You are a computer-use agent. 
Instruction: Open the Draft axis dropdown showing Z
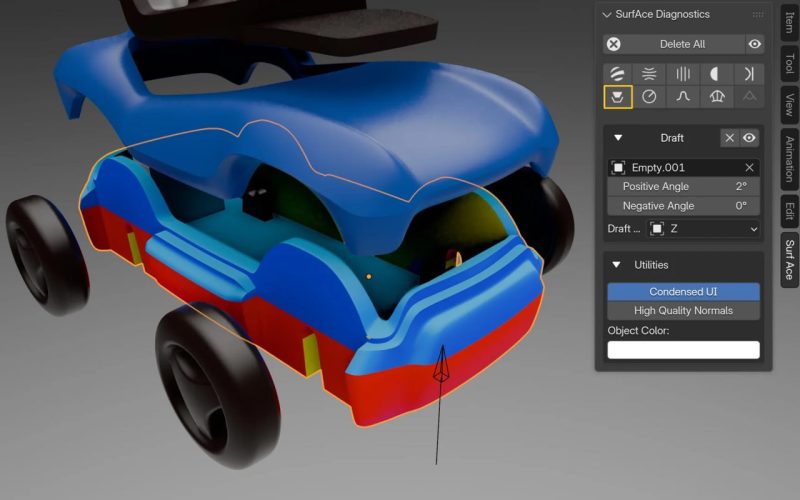pos(704,229)
